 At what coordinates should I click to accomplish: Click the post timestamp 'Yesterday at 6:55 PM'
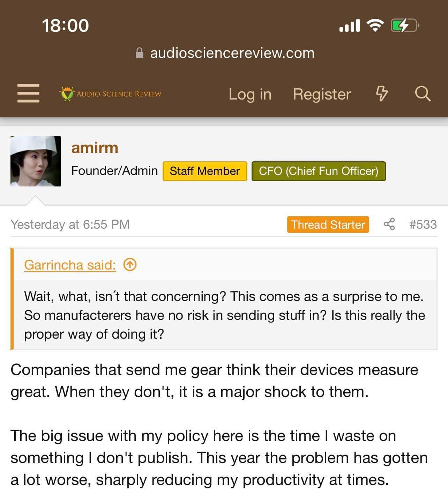(x=70, y=224)
